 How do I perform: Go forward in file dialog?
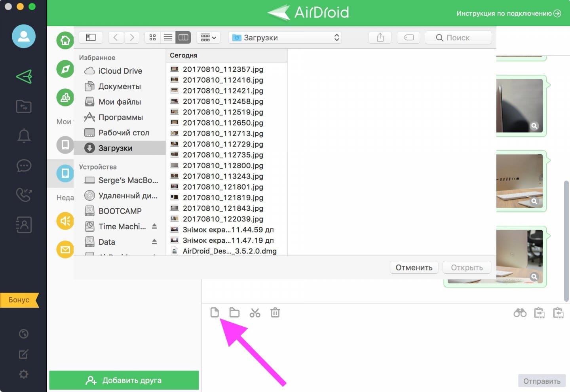pyautogui.click(x=132, y=37)
